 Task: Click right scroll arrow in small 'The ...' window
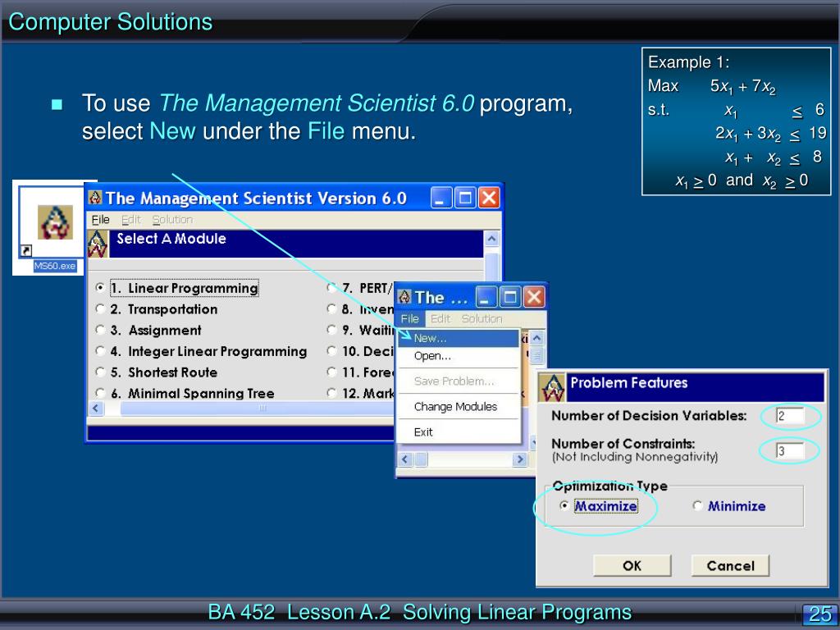[x=519, y=459]
